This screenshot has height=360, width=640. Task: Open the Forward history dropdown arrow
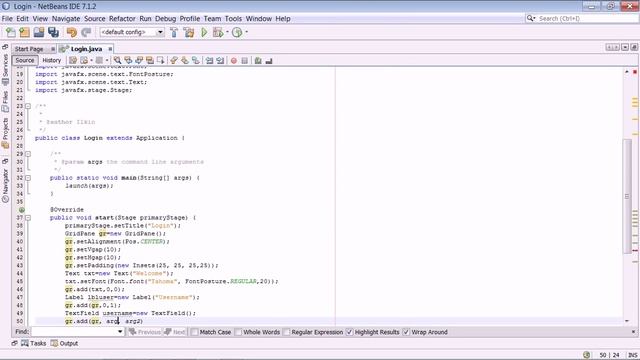107,60
